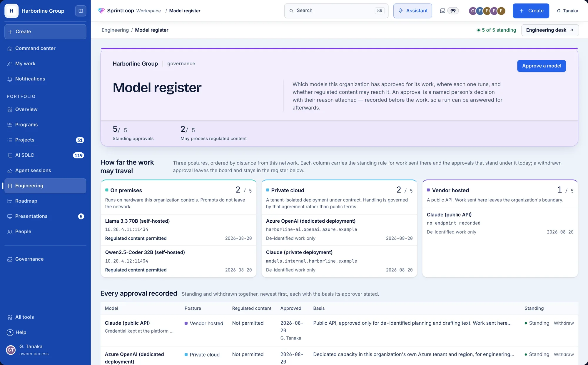This screenshot has height=365, width=588.
Task: Click Workspace breadcrumb in header
Action: tap(148, 11)
